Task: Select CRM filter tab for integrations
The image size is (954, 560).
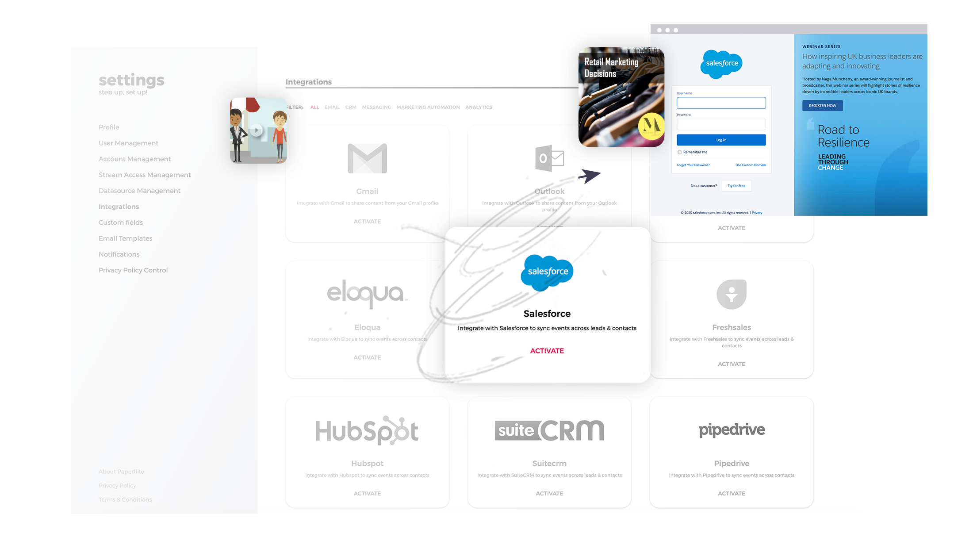Action: [350, 107]
